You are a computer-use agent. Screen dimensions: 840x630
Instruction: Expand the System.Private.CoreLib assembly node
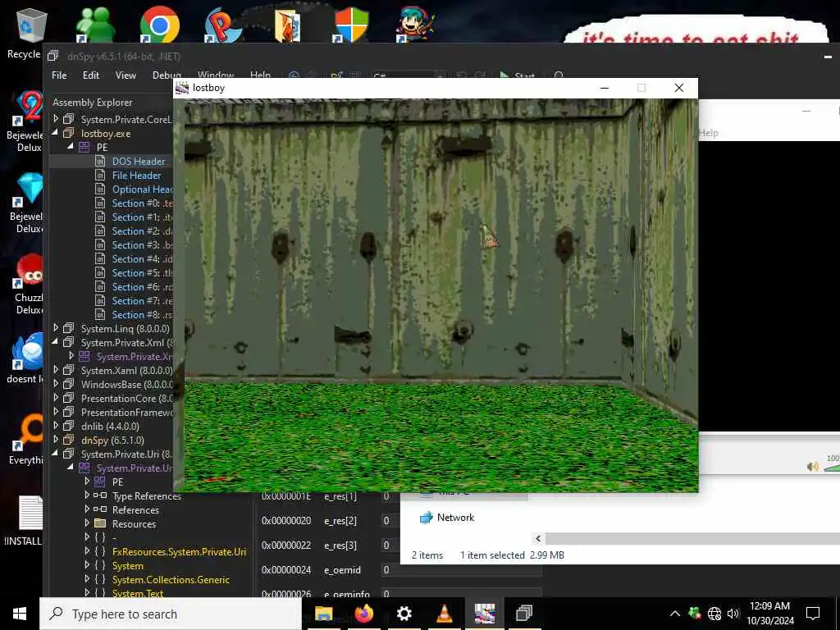point(56,118)
